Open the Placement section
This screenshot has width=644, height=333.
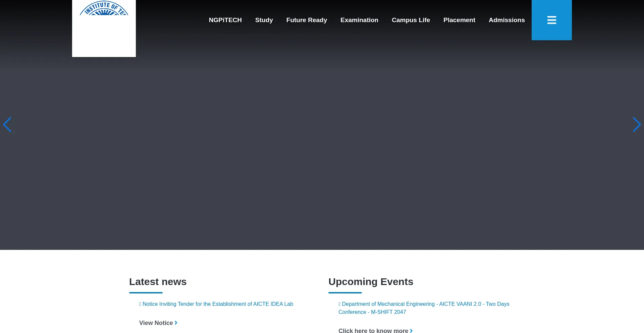point(459,20)
